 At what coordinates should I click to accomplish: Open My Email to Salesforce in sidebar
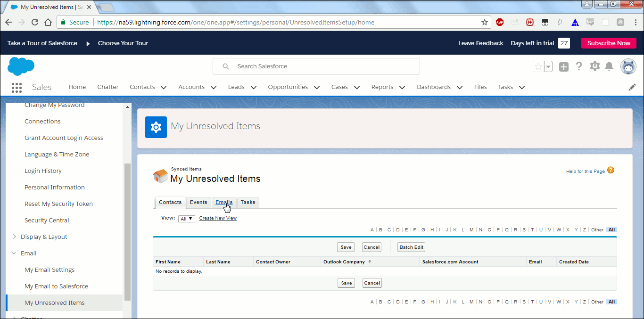coord(56,286)
